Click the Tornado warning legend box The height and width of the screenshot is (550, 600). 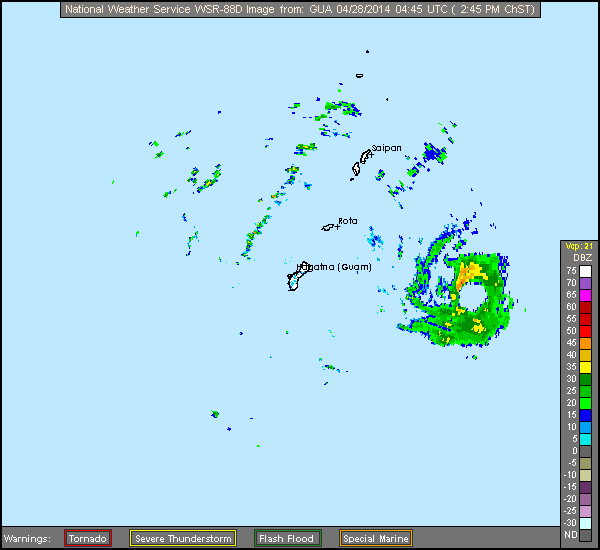[x=88, y=538]
